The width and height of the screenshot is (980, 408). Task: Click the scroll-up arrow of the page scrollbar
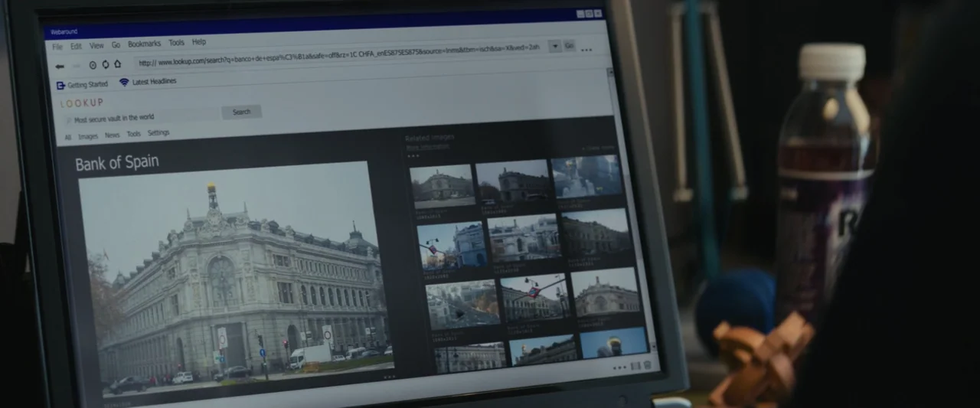tap(610, 71)
